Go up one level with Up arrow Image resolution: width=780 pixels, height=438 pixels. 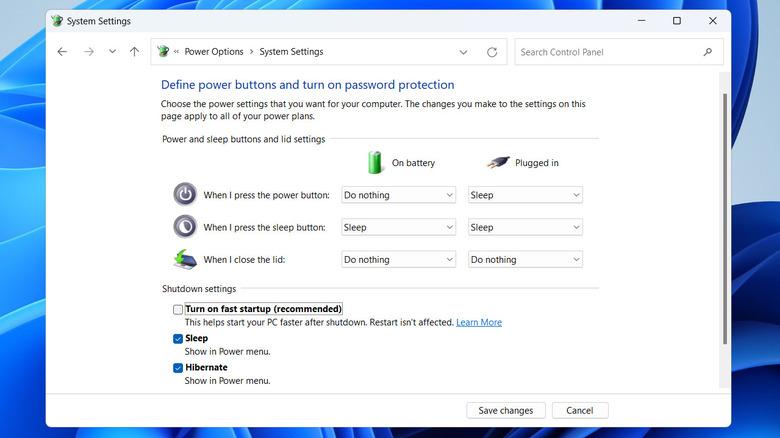135,52
